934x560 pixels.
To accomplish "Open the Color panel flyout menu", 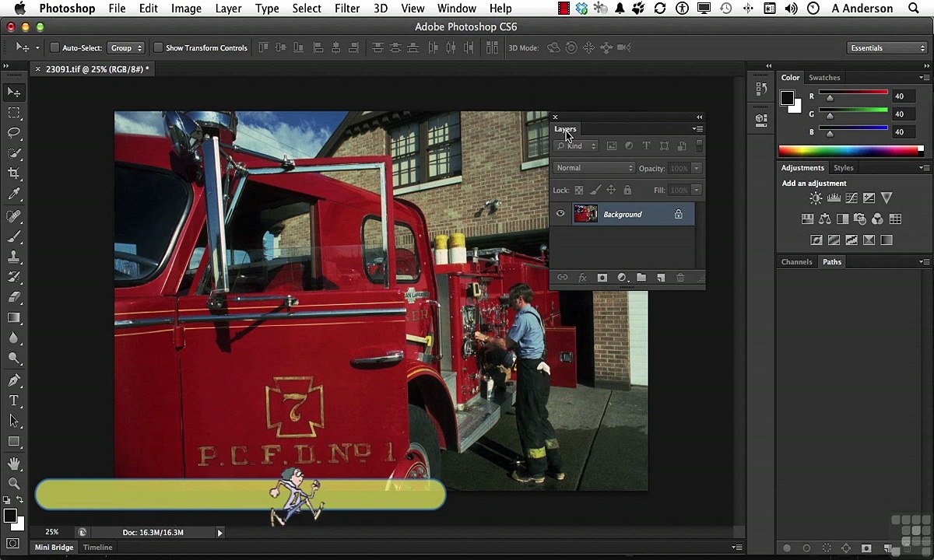I will tap(924, 78).
